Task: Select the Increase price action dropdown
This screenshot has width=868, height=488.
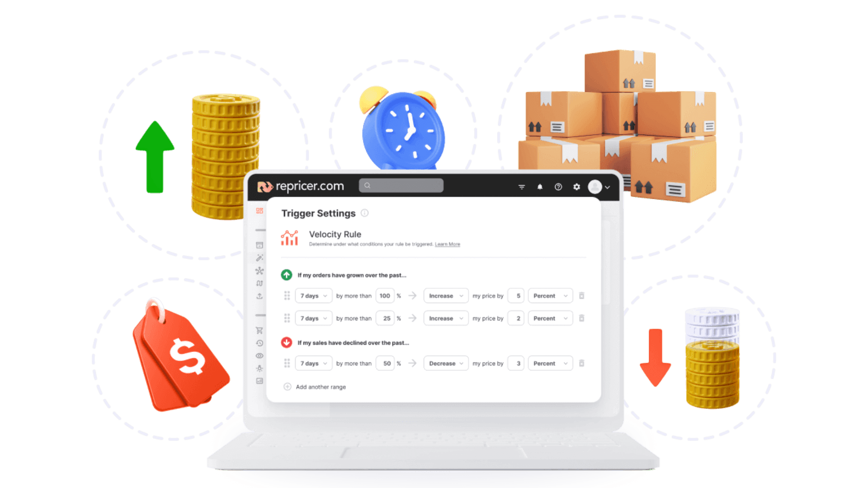Action: (444, 296)
